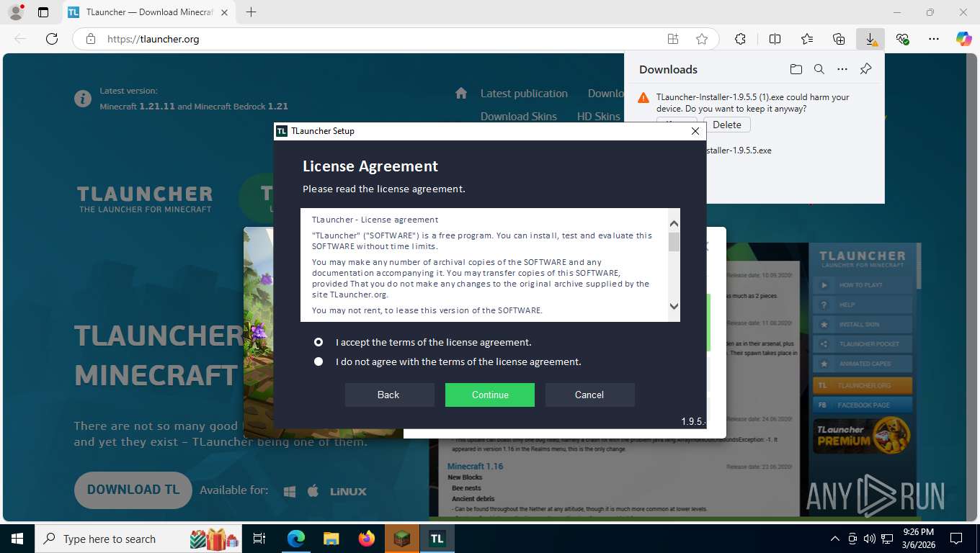Viewport: 980px width, 553px height.
Task: Click the TL taskbar icon
Action: click(437, 539)
